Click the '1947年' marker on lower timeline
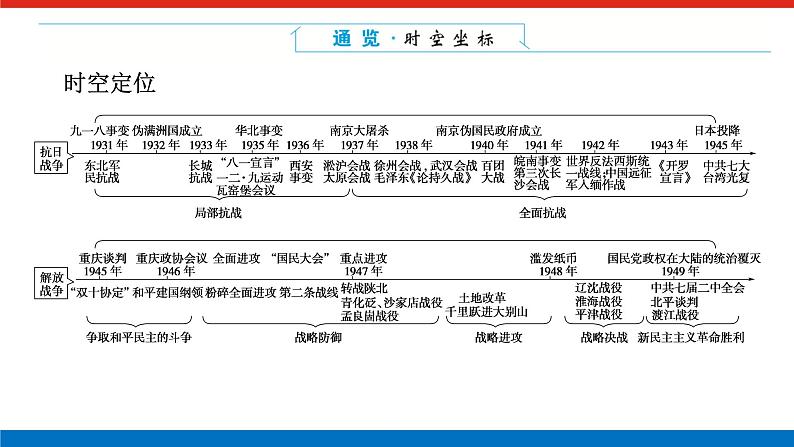The image size is (794, 447). pos(363,271)
